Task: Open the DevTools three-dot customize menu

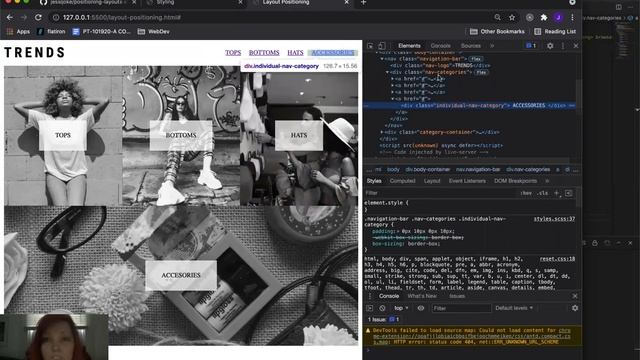Action: coord(563,46)
